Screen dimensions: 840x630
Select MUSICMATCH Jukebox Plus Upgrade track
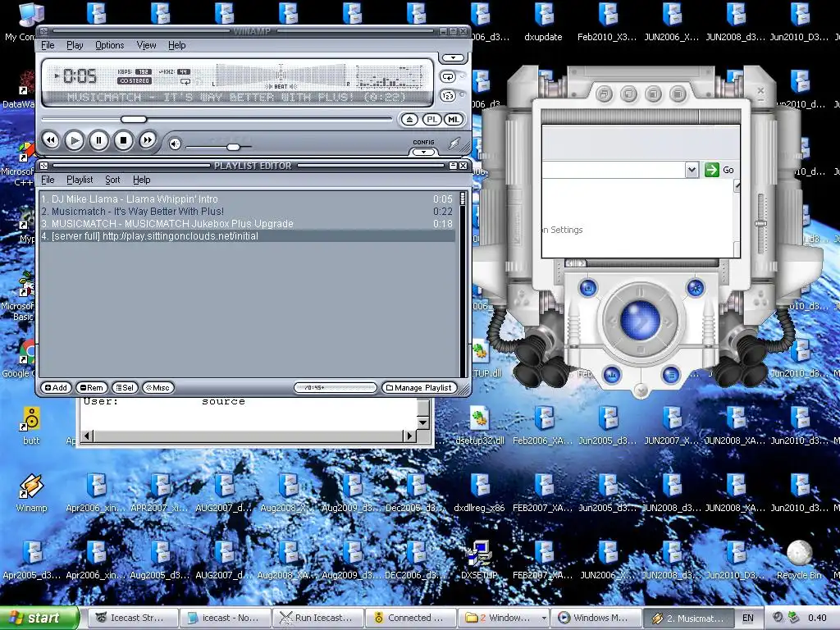(248, 223)
